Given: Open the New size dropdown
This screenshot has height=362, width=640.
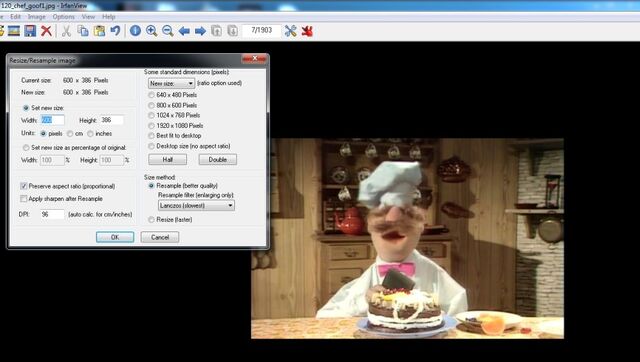Looking at the screenshot, I should tap(171, 83).
